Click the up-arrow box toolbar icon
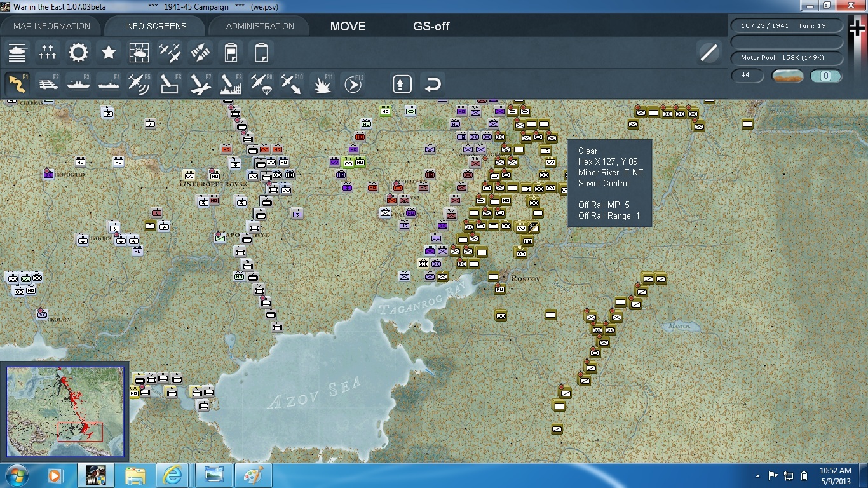This screenshot has height=488, width=868. pyautogui.click(x=402, y=84)
